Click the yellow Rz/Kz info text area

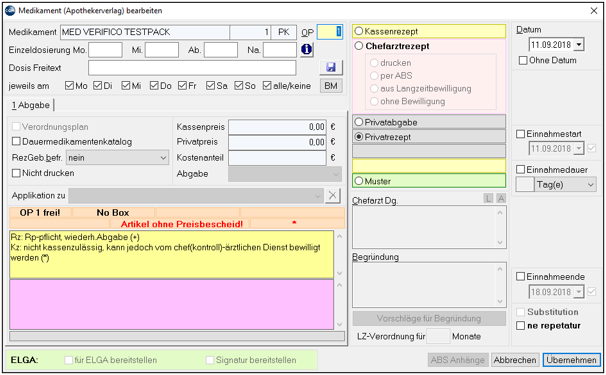click(172, 254)
